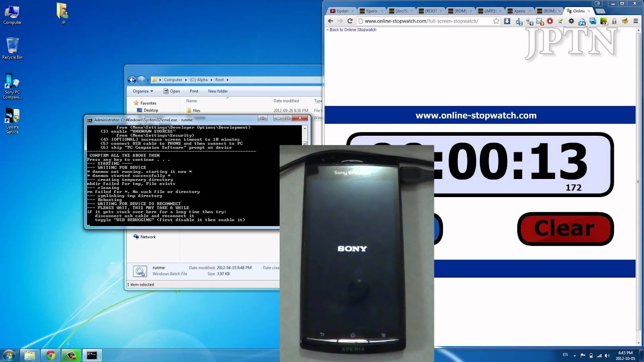Open cmd window from taskbar
This screenshot has width=644, height=362.
point(92,355)
